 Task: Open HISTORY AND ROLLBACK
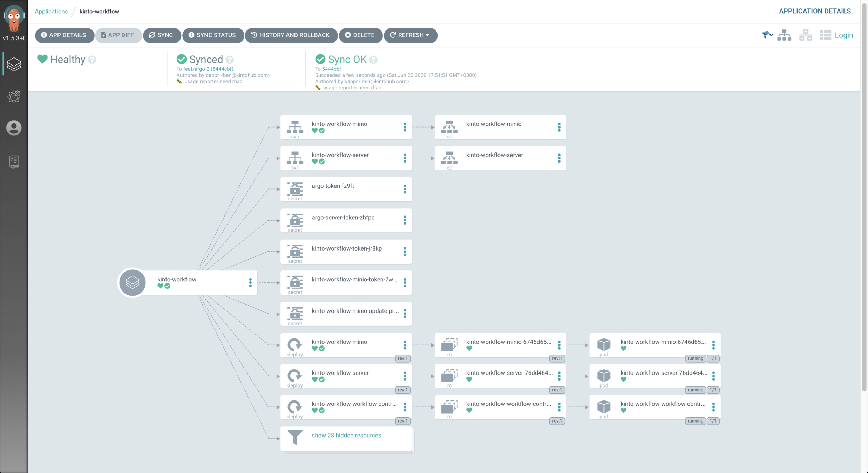291,35
